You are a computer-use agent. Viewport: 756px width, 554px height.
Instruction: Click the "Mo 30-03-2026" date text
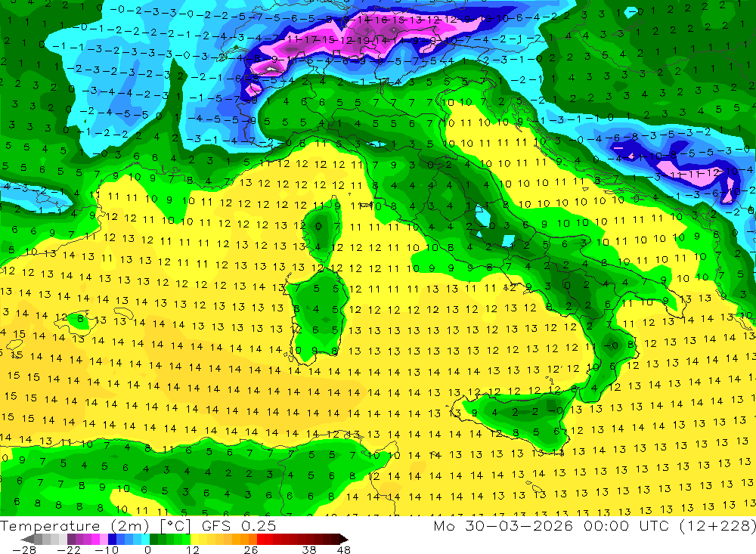coord(503,525)
